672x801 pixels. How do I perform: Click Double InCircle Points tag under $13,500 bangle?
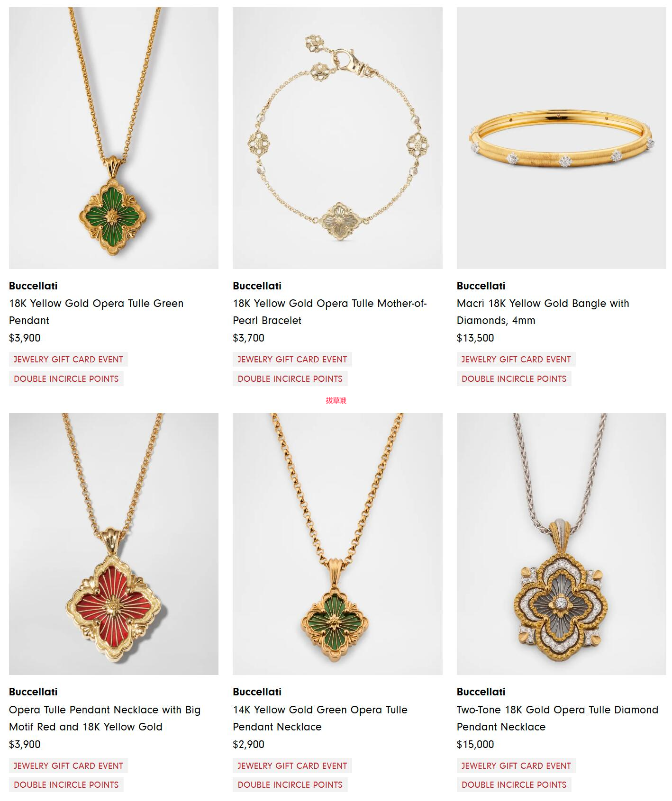(514, 379)
